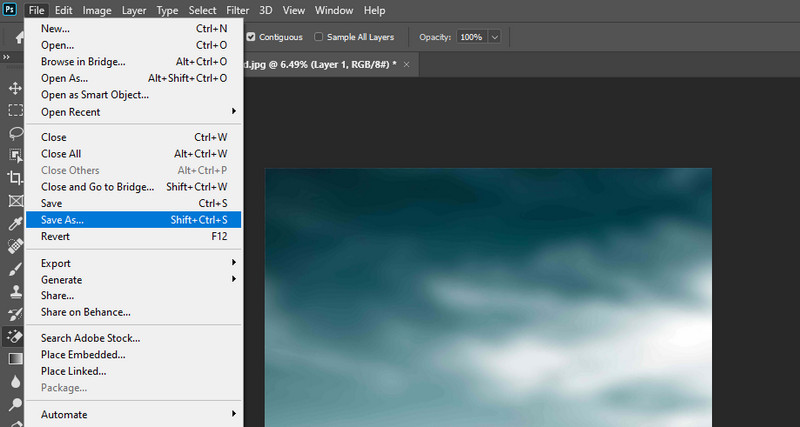Select the Rectangular Marquee tool
The height and width of the screenshot is (427, 800).
(15, 110)
